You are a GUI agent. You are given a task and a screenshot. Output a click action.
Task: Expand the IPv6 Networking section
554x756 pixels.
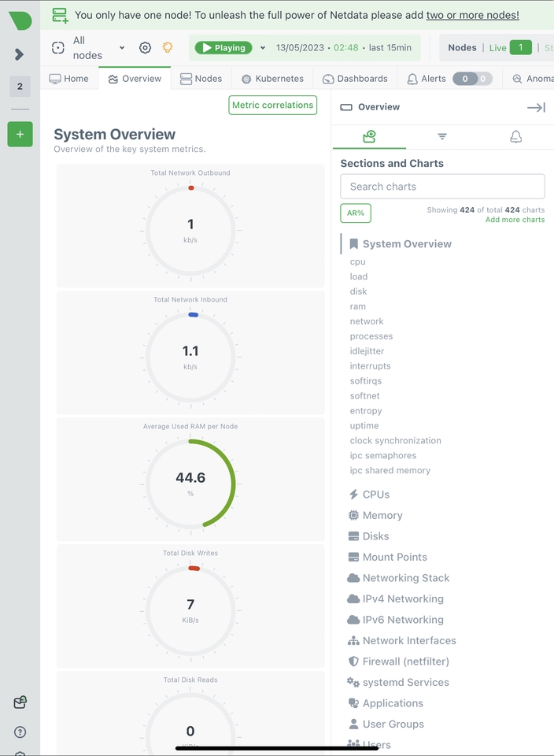(396, 620)
